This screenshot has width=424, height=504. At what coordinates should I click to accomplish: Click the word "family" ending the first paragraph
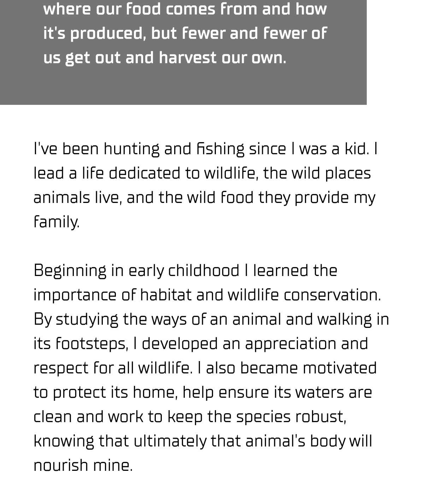coord(56,222)
